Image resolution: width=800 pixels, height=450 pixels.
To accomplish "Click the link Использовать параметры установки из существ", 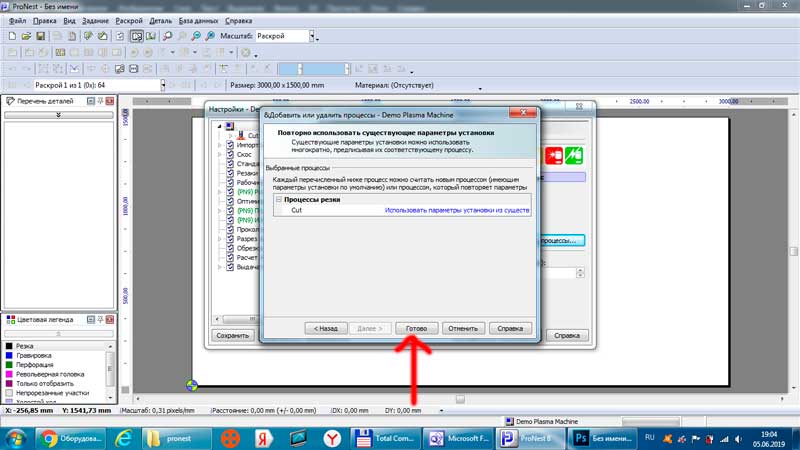I will point(457,210).
